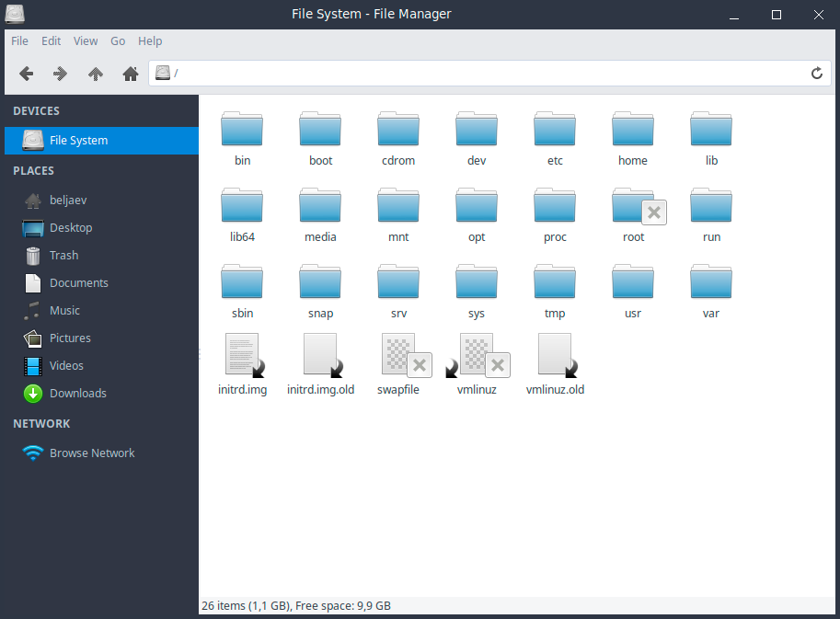This screenshot has height=619, width=840.
Task: Open Downloads in the Places sidebar
Action: click(x=102, y=393)
